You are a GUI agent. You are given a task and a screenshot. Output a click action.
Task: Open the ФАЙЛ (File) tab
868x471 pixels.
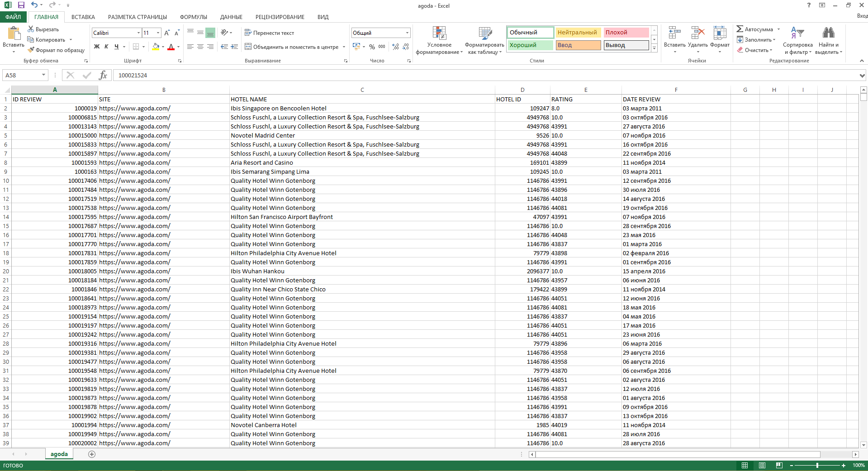(x=14, y=17)
